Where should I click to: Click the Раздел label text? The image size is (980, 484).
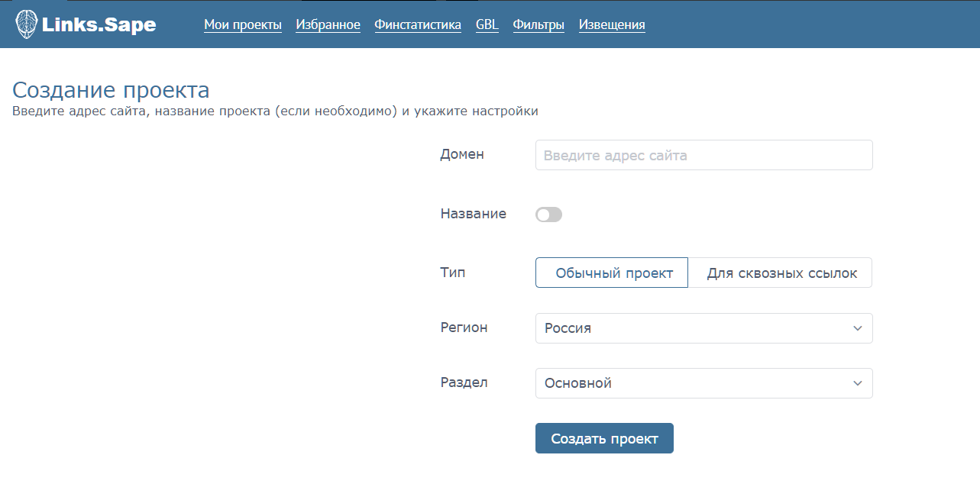point(464,382)
